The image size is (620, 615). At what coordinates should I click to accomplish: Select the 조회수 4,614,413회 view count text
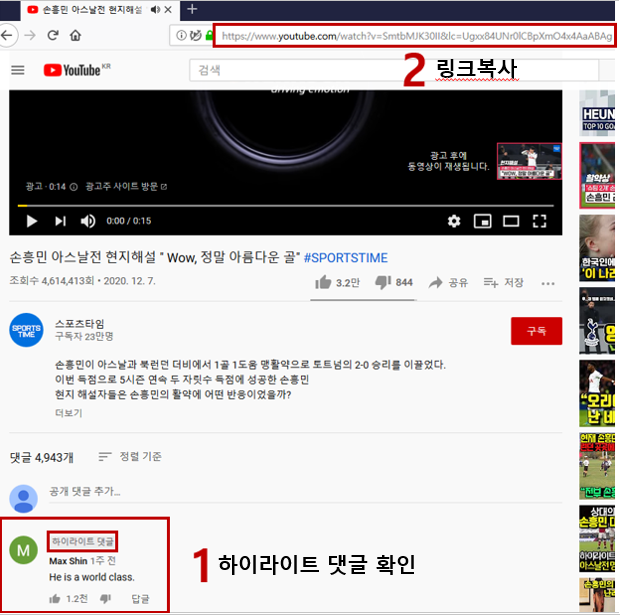click(x=52, y=281)
